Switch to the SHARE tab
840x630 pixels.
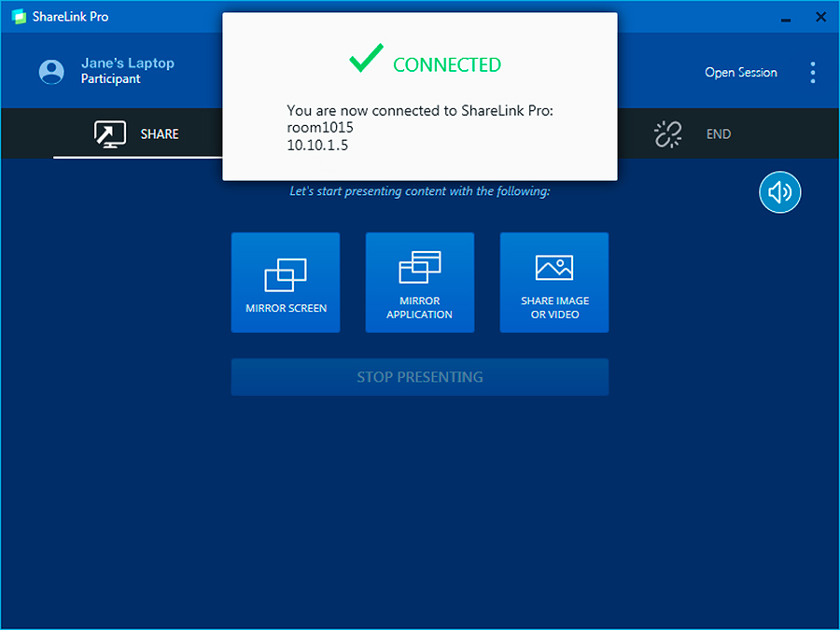coord(137,133)
